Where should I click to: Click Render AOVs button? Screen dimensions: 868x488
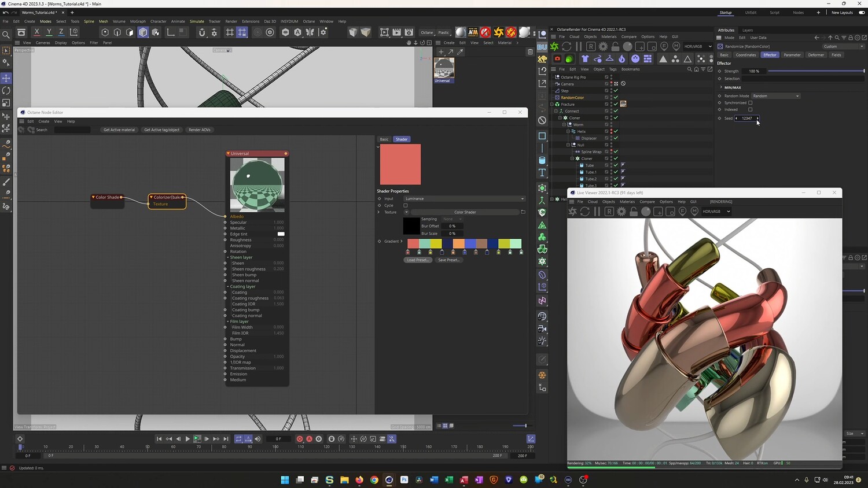200,130
